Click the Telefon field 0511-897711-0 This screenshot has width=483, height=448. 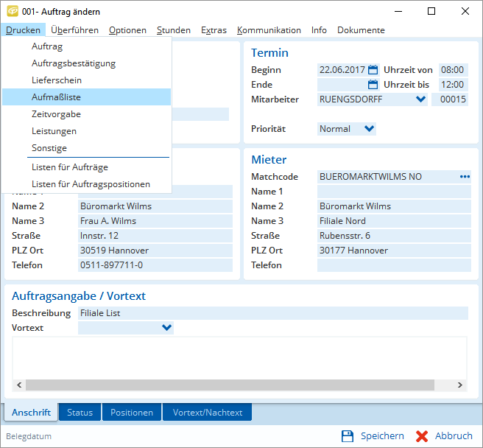coord(155,265)
